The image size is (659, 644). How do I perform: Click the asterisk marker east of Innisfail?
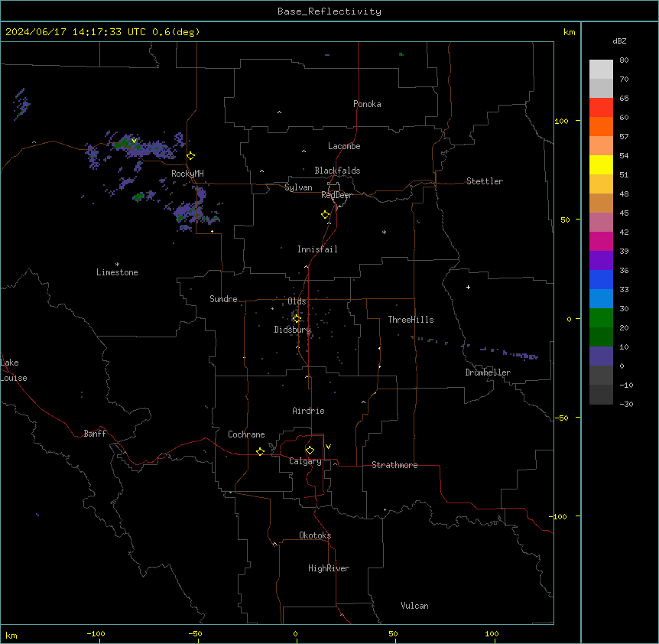click(x=384, y=232)
